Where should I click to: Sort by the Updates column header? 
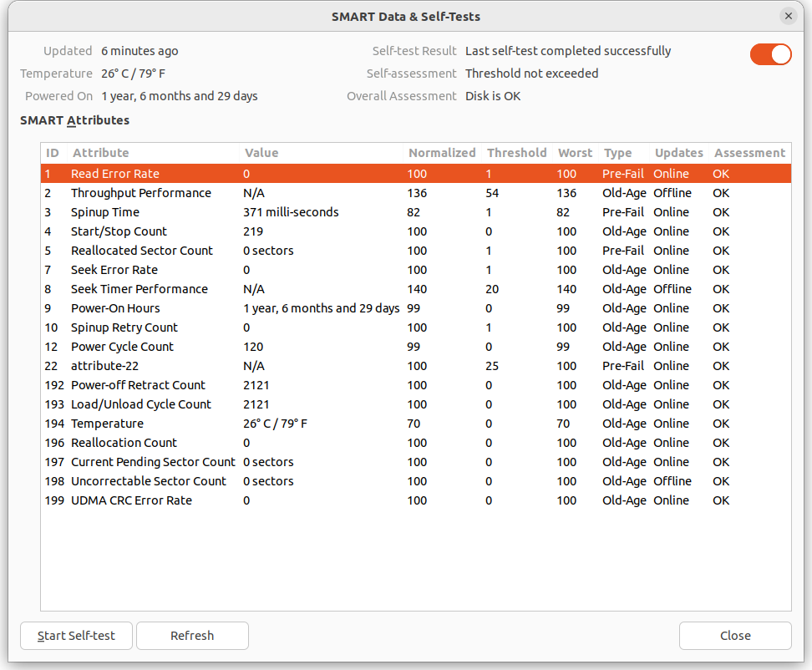point(678,153)
